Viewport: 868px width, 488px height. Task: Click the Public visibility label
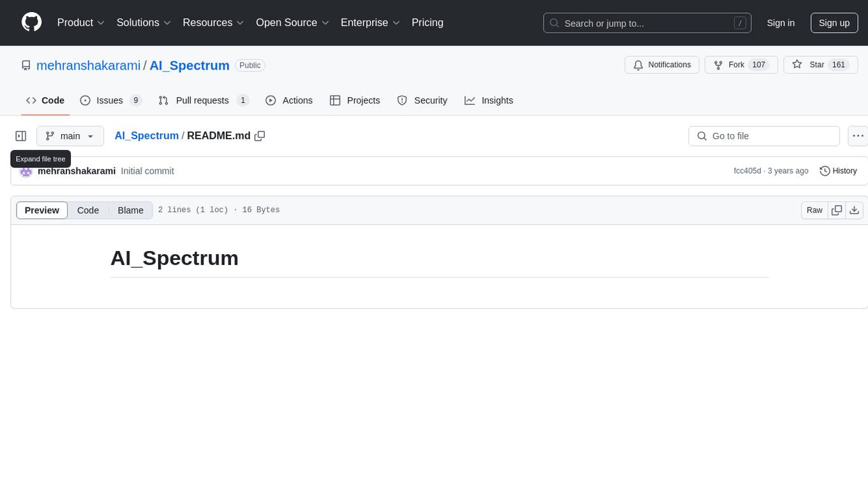click(250, 65)
